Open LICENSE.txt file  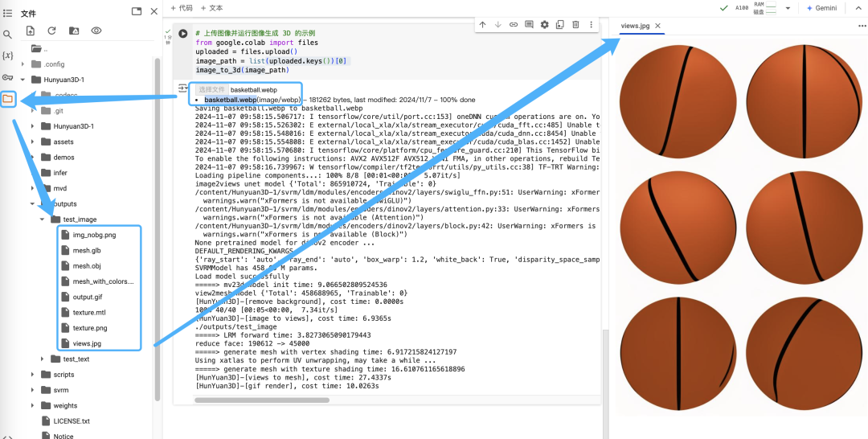click(x=72, y=421)
